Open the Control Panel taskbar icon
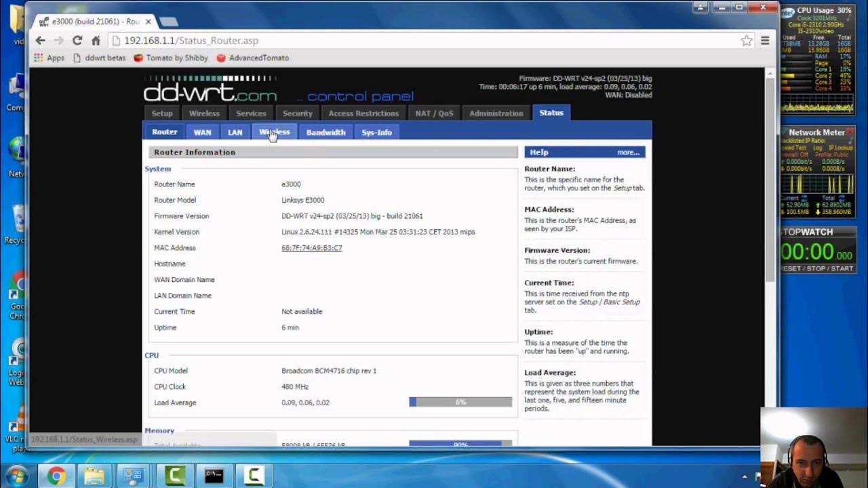 134,476
